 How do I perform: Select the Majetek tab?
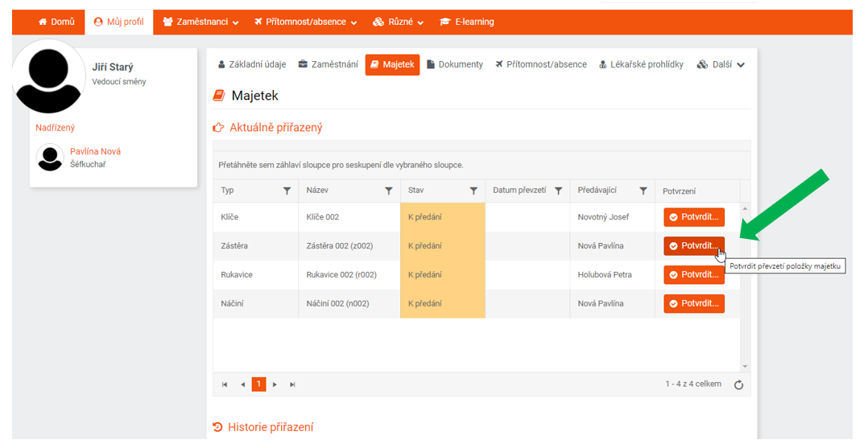coord(392,64)
